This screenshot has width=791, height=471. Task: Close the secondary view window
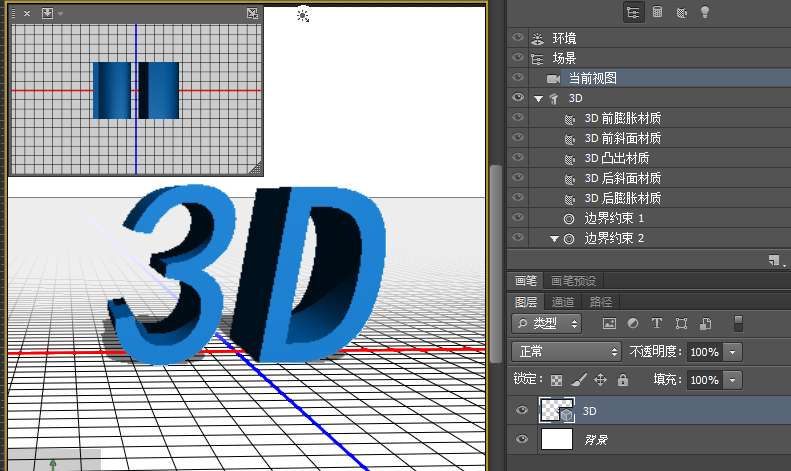click(x=27, y=14)
